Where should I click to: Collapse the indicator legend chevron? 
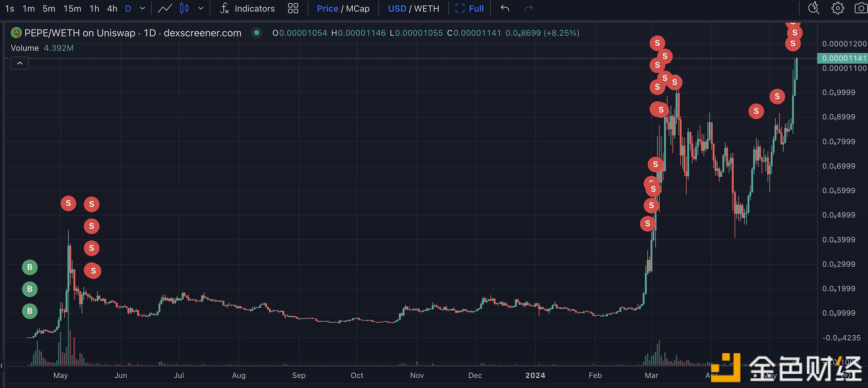tap(20, 63)
